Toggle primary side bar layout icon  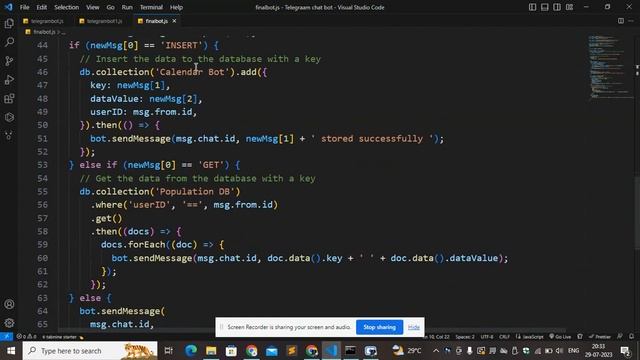pos(532,7)
